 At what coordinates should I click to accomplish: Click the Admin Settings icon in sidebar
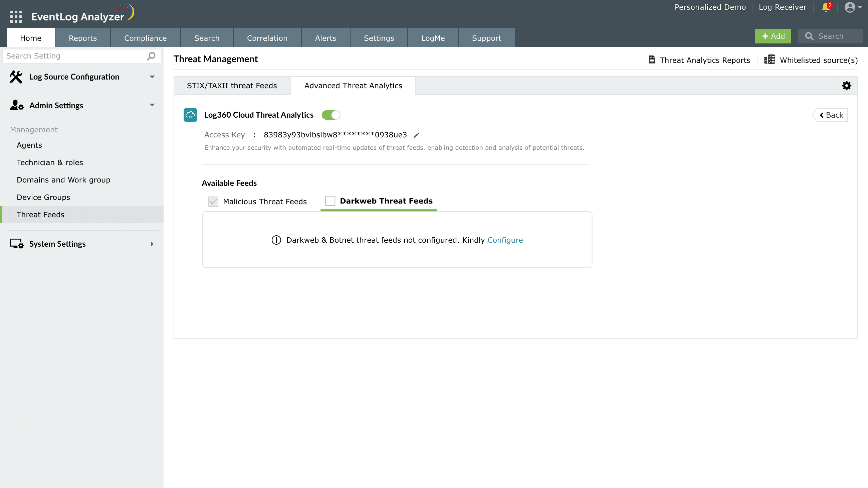(16, 106)
